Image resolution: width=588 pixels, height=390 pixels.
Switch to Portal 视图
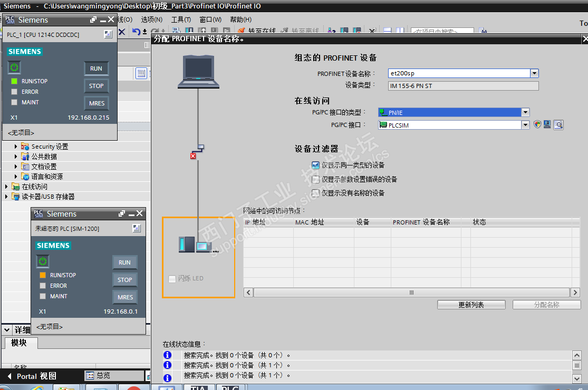coord(32,376)
